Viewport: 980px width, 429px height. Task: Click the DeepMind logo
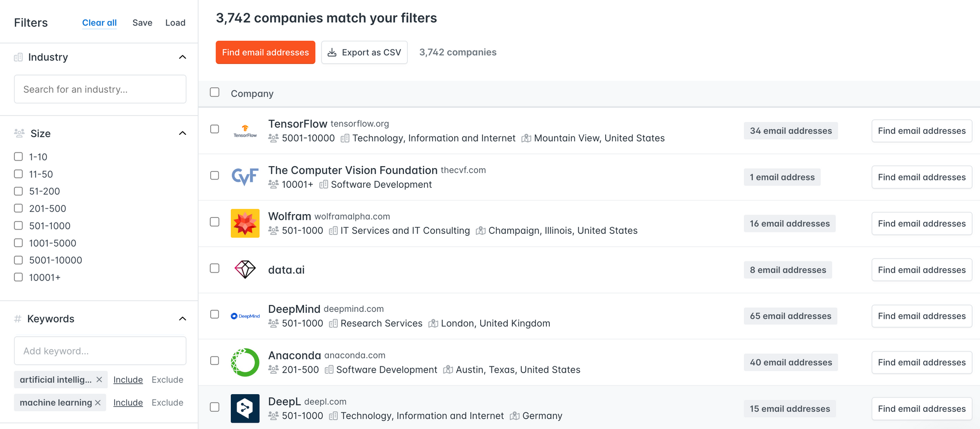pos(245,316)
